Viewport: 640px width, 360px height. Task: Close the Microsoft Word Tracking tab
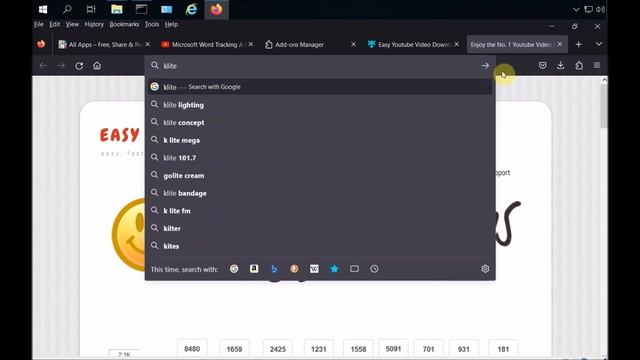pyautogui.click(x=251, y=44)
